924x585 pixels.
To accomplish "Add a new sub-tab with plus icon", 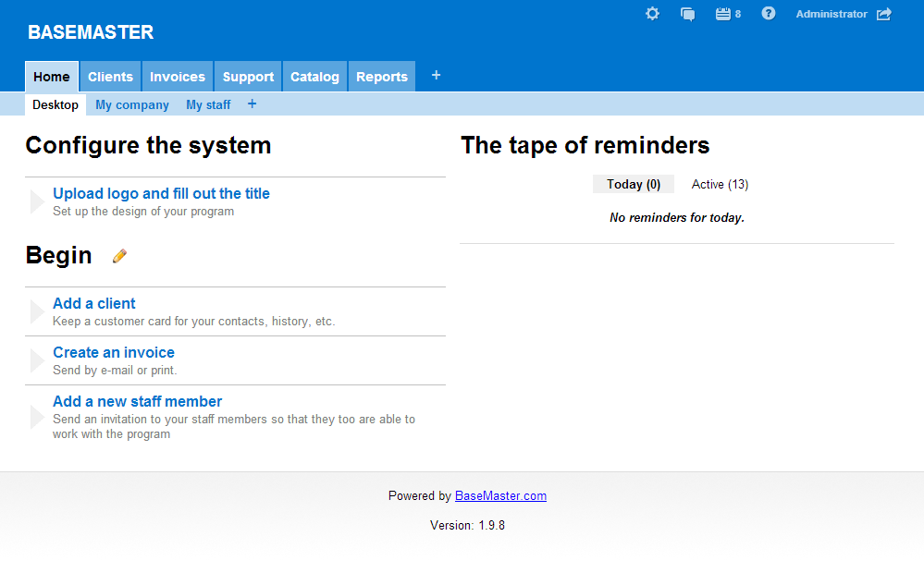I will point(253,104).
